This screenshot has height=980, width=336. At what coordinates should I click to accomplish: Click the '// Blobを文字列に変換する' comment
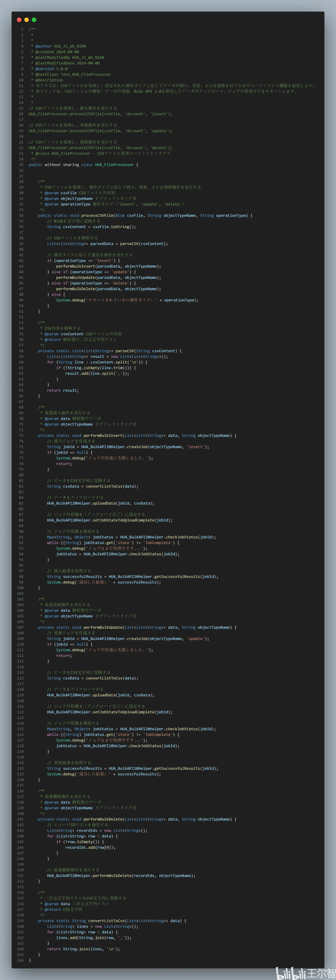(x=74, y=221)
